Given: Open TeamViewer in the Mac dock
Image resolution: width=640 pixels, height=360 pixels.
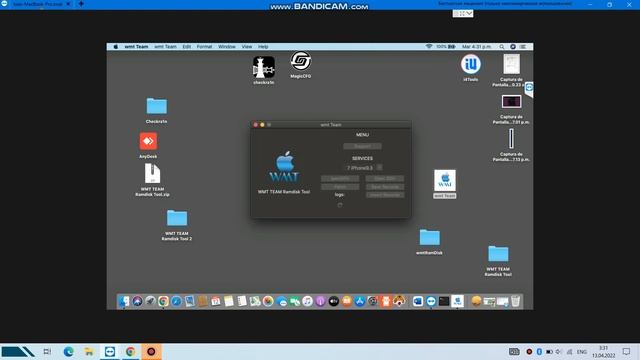Looking at the screenshot, I should click(431, 301).
